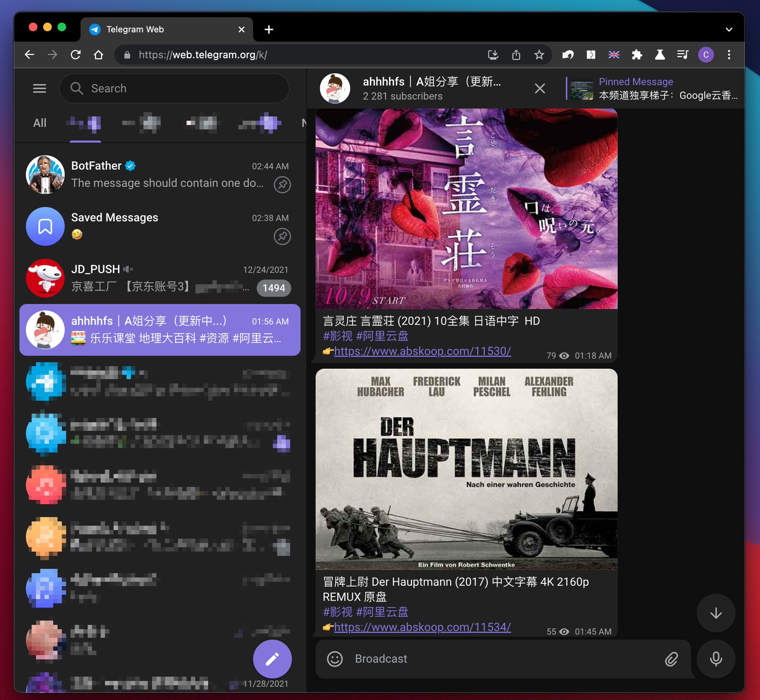This screenshot has height=700, width=760.
Task: Open the browser tab overview chevron
Action: [x=729, y=29]
